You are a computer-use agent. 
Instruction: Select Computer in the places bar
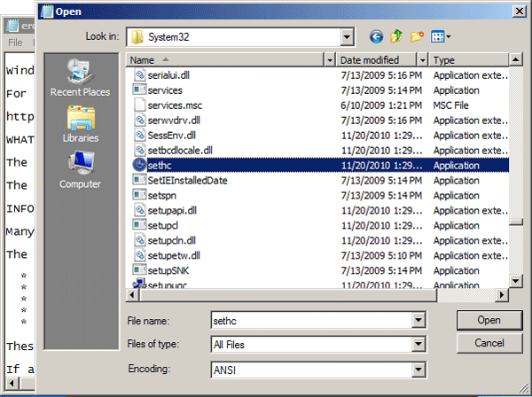(80, 168)
